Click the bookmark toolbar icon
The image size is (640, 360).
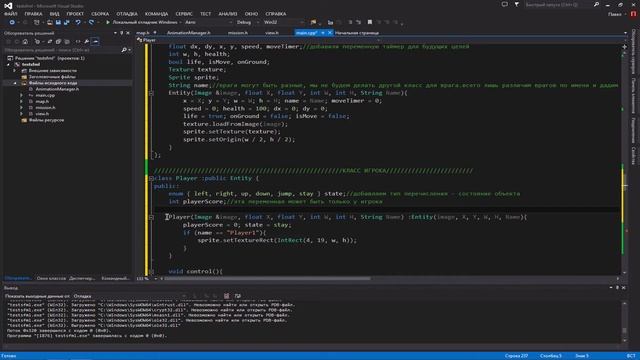click(370, 22)
